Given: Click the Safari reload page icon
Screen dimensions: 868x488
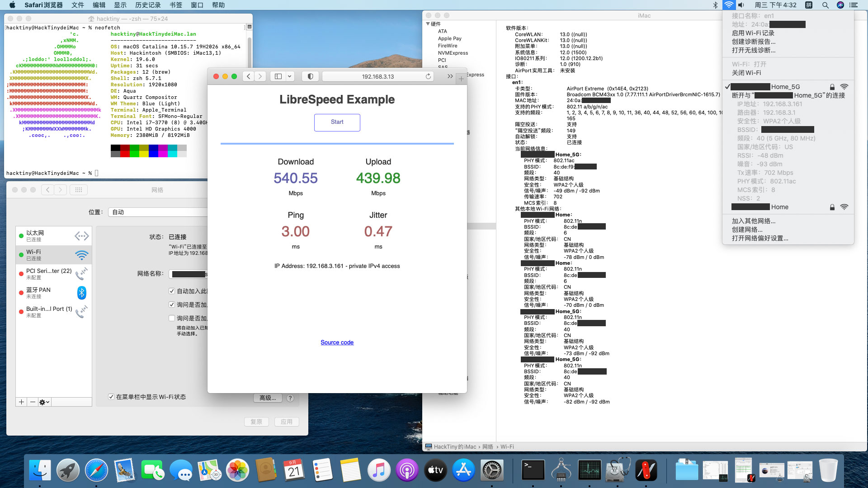Looking at the screenshot, I should 428,76.
